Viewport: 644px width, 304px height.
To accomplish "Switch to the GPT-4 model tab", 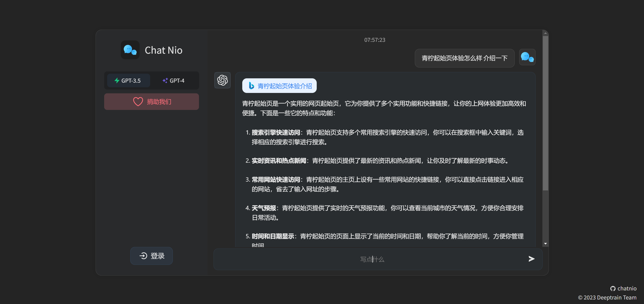I will [174, 81].
